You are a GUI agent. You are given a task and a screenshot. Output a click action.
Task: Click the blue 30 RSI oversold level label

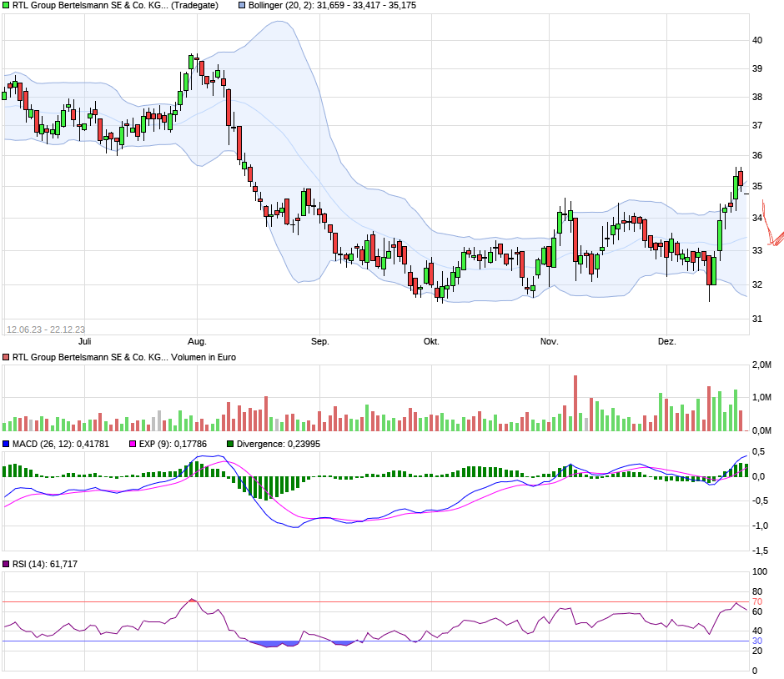[x=757, y=641]
